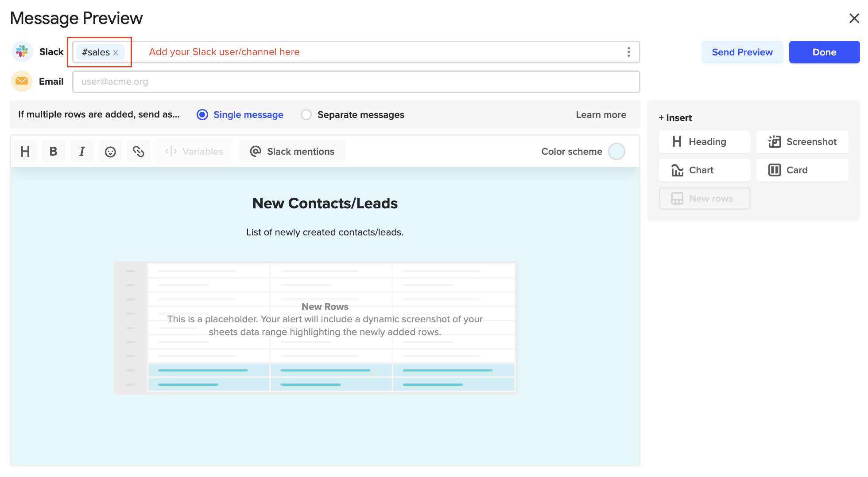Viewport: 868px width, 477px height.
Task: Insert a link with chain icon
Action: (139, 152)
